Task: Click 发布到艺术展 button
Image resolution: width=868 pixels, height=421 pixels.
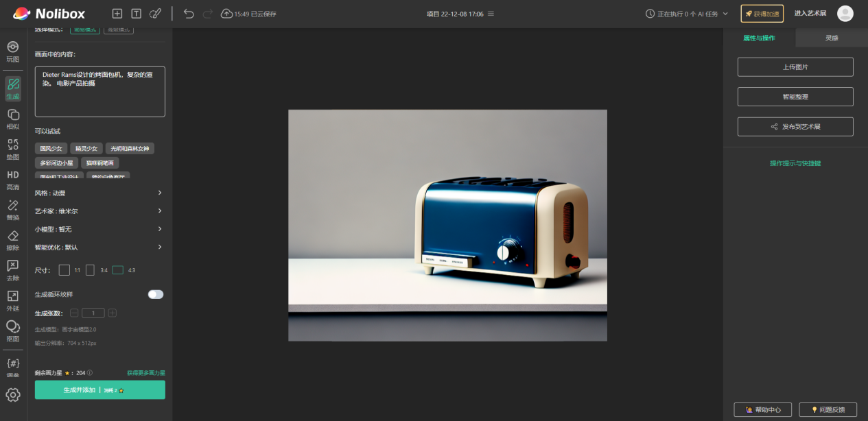Action: pyautogui.click(x=795, y=127)
